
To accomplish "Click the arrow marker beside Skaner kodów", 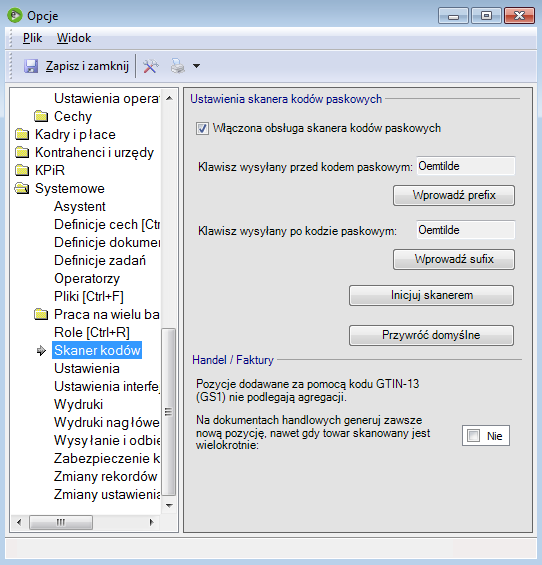I will coord(41,350).
